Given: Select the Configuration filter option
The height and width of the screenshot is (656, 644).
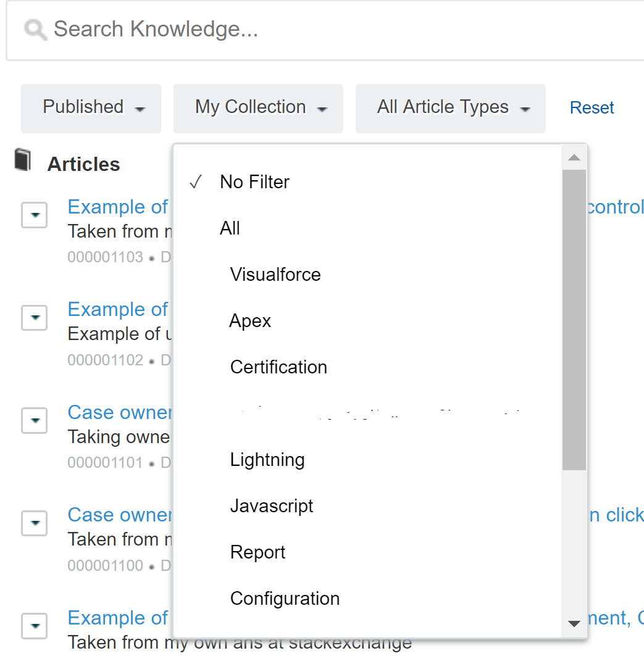Looking at the screenshot, I should click(285, 598).
